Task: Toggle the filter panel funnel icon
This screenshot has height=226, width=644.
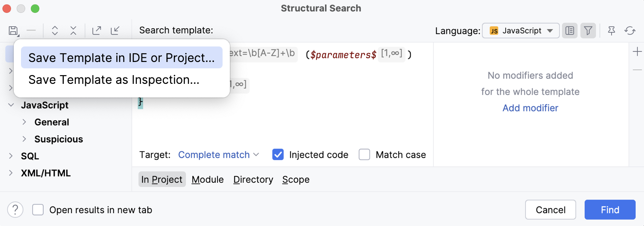Action: click(x=588, y=31)
